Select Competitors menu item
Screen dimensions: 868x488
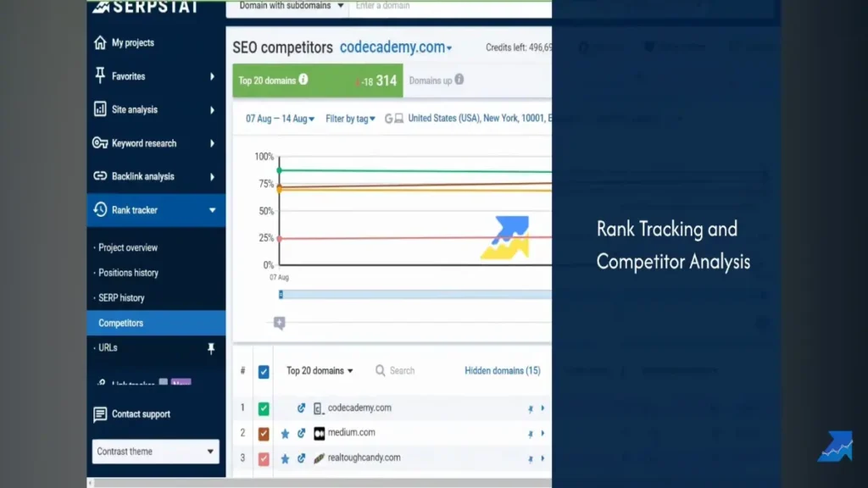point(156,323)
